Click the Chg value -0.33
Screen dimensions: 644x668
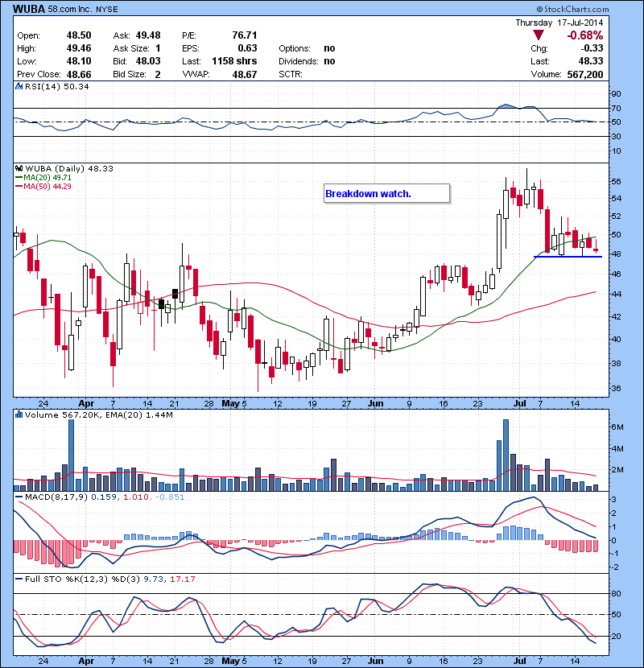tap(592, 48)
